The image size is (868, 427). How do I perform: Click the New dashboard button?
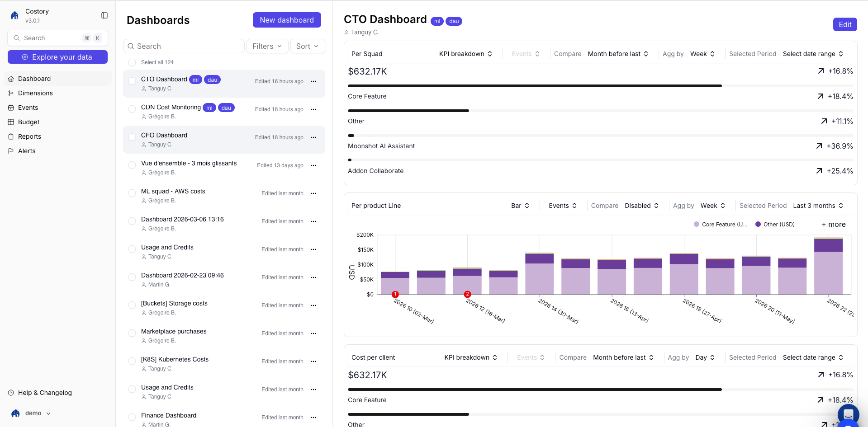point(287,20)
